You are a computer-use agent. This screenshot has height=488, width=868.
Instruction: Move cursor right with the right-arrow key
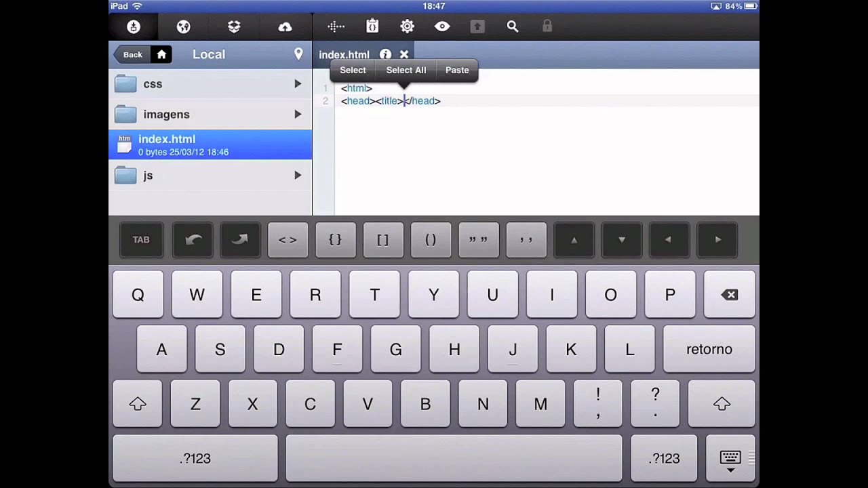[x=717, y=239]
